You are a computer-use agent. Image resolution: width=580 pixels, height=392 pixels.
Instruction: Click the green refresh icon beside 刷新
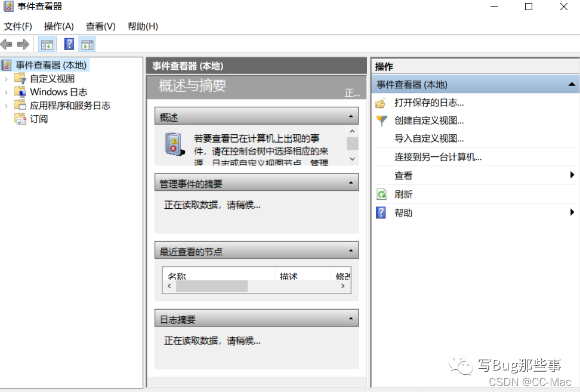pos(381,194)
